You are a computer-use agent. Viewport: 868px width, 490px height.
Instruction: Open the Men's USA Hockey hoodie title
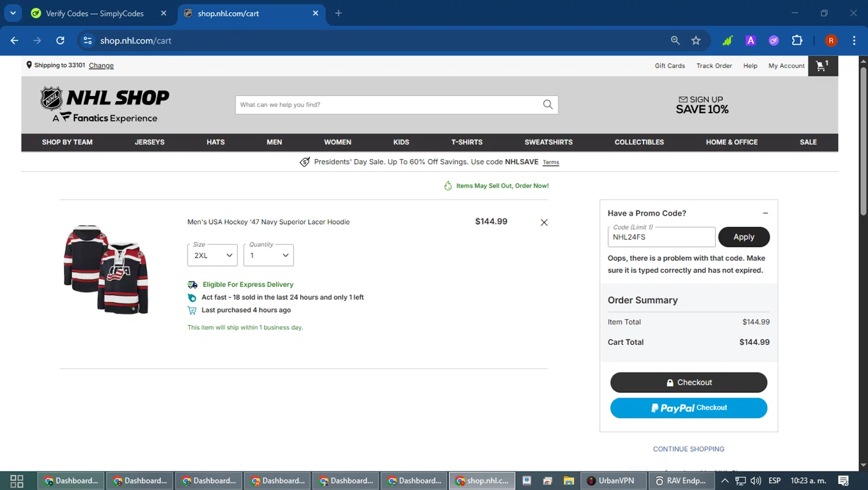point(269,222)
